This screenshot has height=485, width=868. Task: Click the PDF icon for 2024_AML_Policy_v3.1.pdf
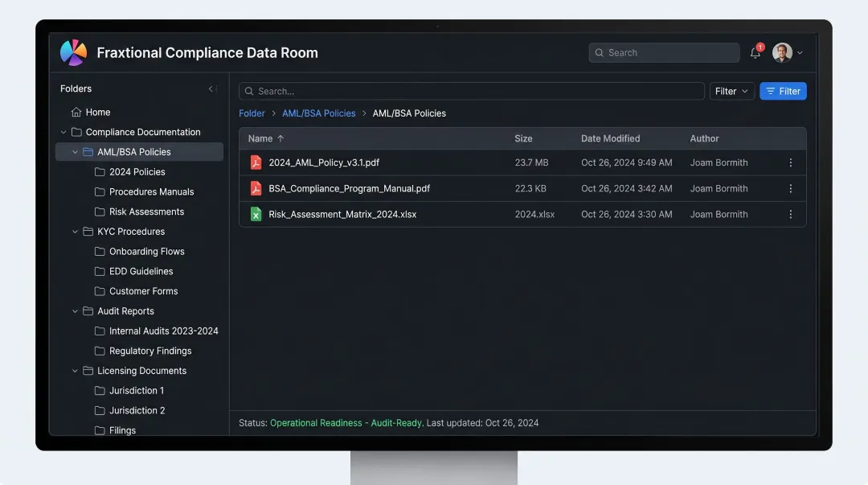[x=256, y=162]
